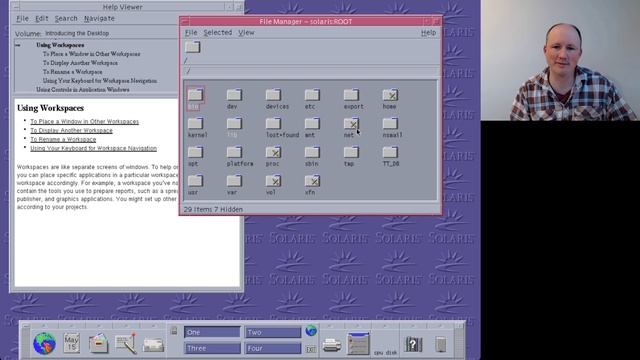Open Edit menu in Help Viewer
Screen dimensions: 640x360
click(42, 18)
